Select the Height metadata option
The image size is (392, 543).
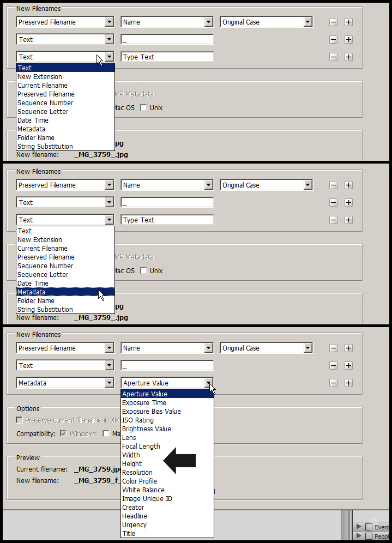pos(132,464)
